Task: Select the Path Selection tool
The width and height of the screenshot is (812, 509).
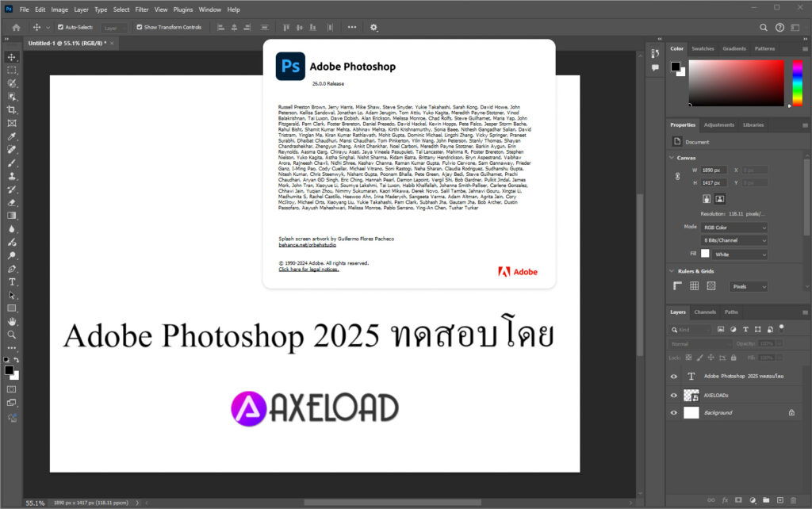Action: pyautogui.click(x=11, y=295)
